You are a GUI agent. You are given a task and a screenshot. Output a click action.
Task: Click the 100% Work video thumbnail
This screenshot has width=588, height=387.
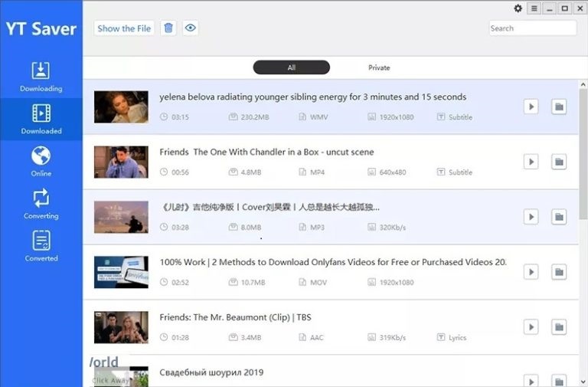point(121,272)
